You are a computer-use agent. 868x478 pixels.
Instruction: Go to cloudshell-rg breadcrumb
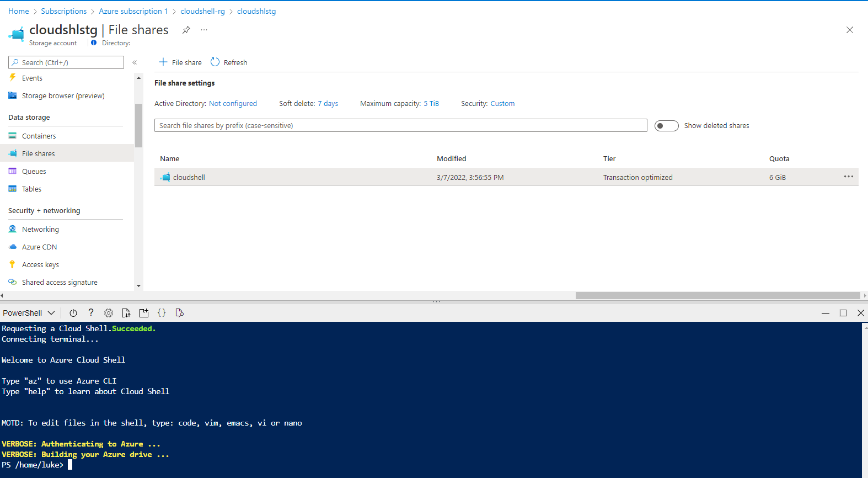coord(202,11)
